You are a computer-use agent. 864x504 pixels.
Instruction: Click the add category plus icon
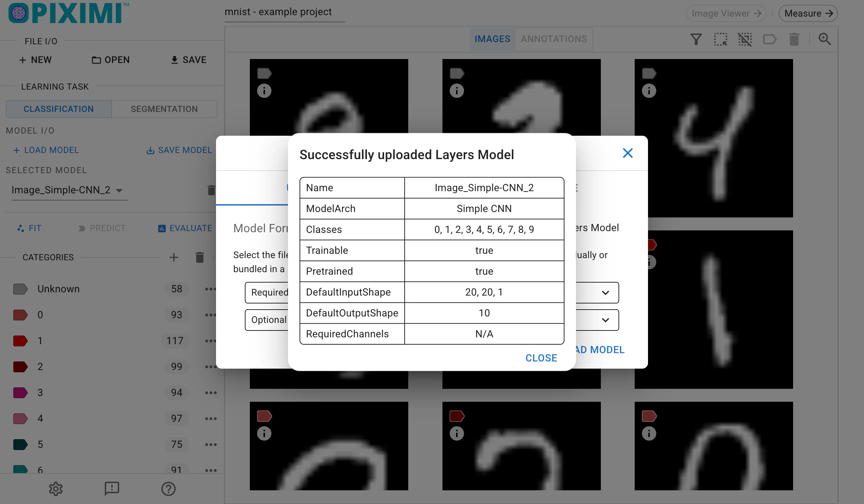click(174, 257)
